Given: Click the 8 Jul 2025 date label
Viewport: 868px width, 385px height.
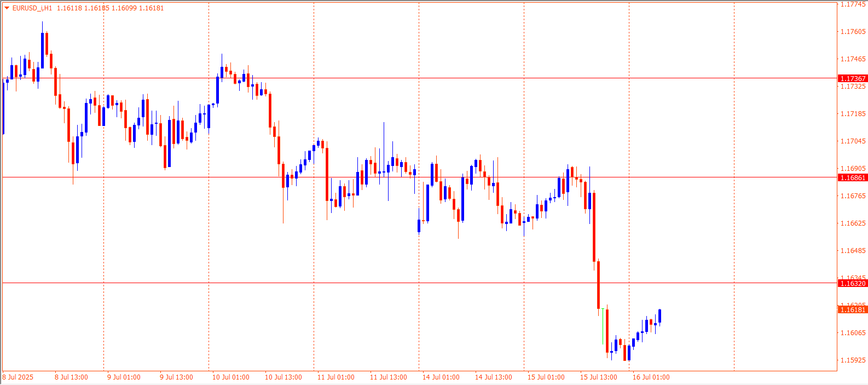Looking at the screenshot, I should 18,377.
